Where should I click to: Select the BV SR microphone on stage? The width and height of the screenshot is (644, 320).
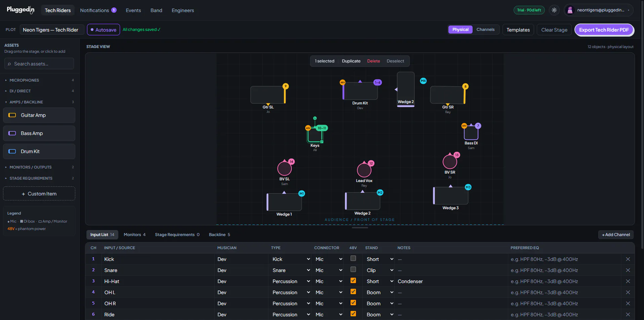pos(450,162)
